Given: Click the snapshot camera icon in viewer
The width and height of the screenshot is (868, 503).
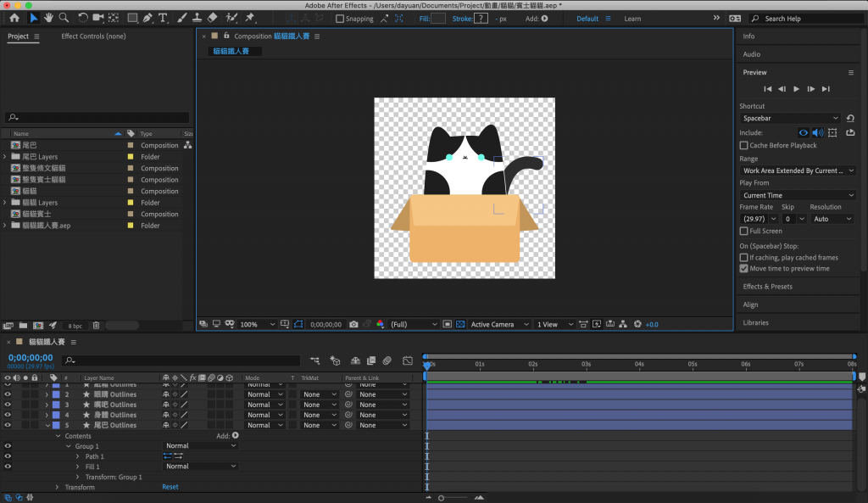Looking at the screenshot, I should 353,324.
